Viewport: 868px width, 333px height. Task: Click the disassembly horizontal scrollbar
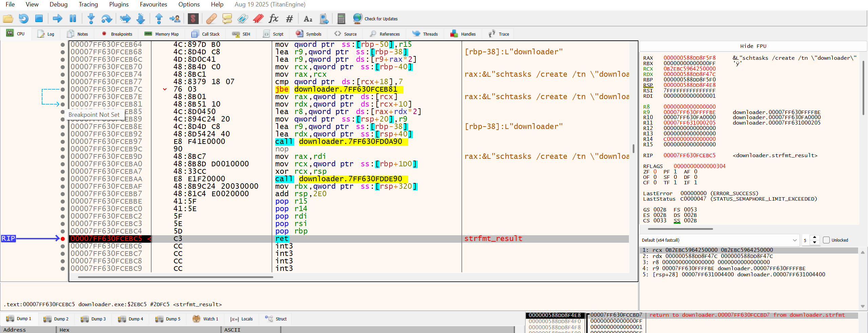point(176,277)
